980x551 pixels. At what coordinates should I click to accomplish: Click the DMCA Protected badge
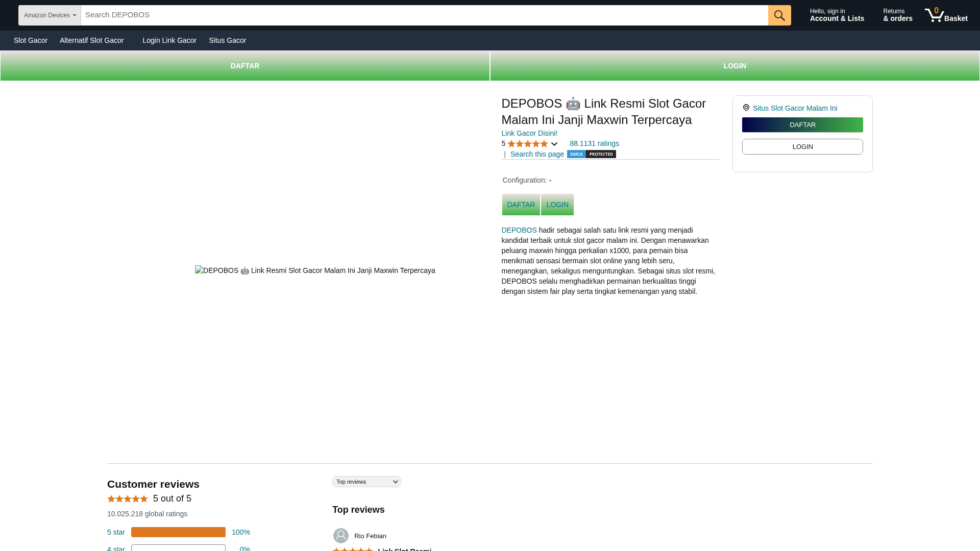591,154
